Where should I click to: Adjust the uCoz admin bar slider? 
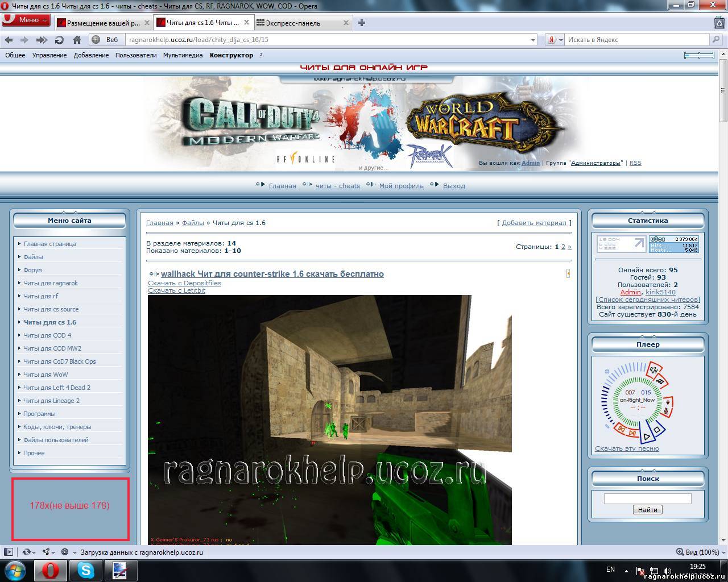[x=699, y=55]
